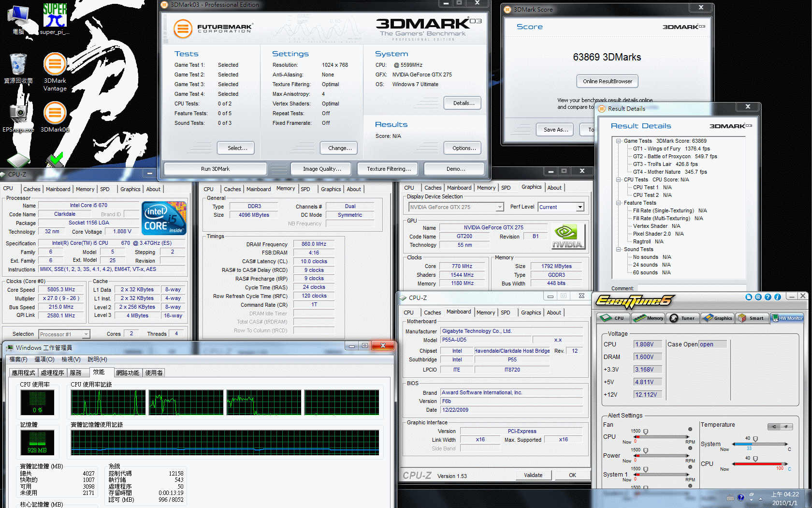The width and height of the screenshot is (812, 508).
Task: Click the Online ResultBrowser button
Action: pos(607,81)
